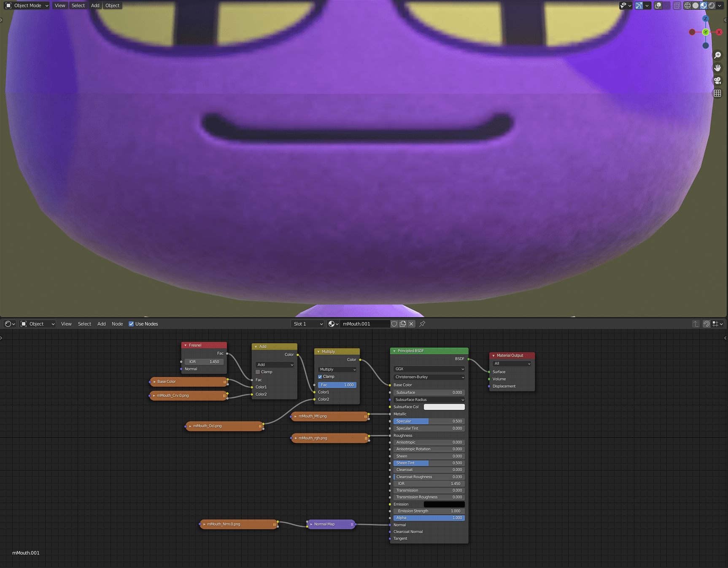Open the node editor Node menu

[117, 324]
